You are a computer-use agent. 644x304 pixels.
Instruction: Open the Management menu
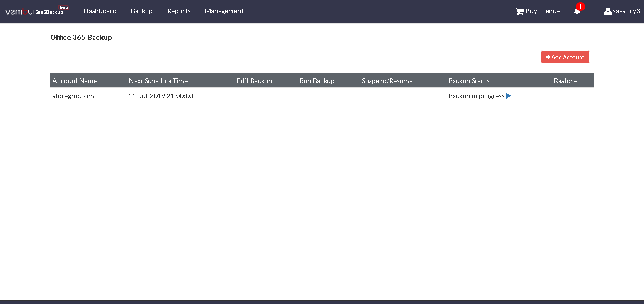tap(224, 11)
